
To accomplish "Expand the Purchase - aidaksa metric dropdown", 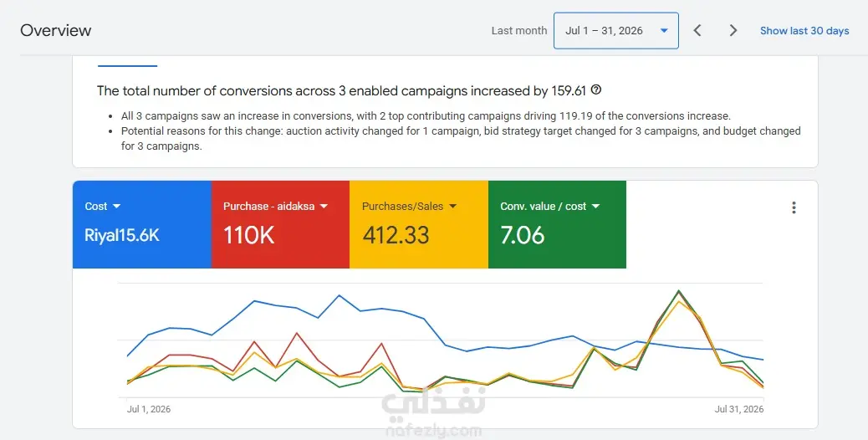I will [324, 207].
